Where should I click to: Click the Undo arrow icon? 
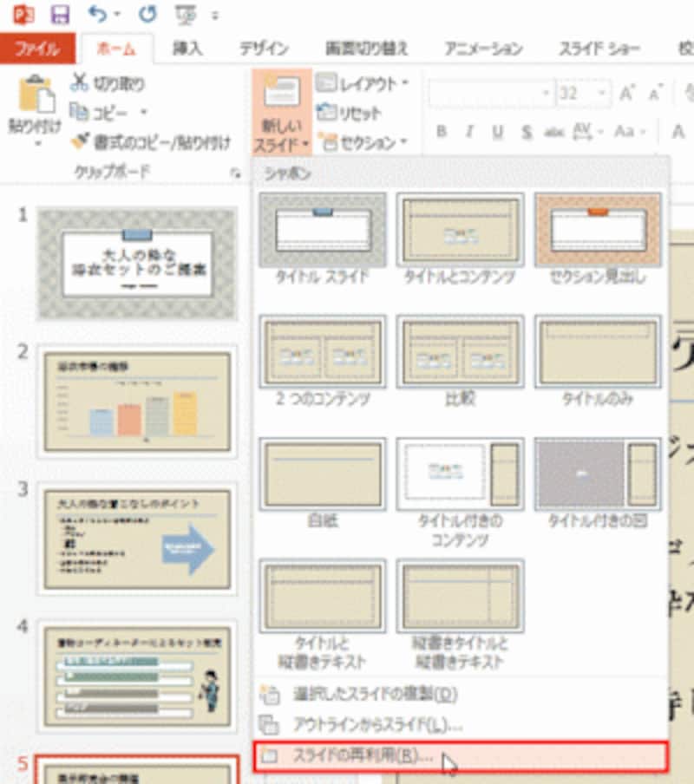tap(97, 14)
